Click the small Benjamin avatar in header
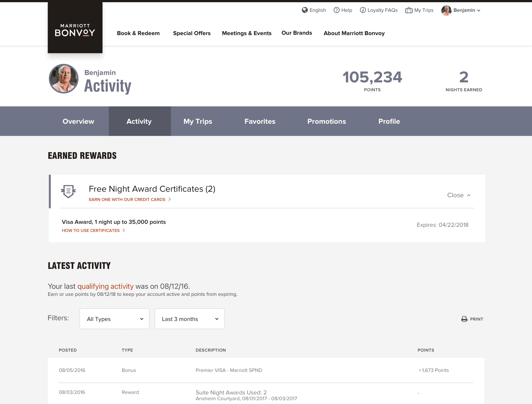532x404 pixels. [x=446, y=10]
